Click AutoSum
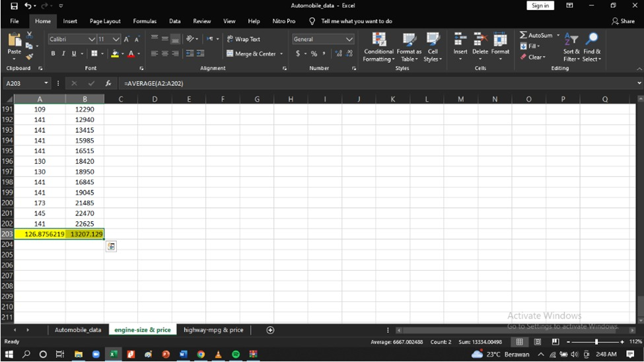Viewport: 644px width, 362px height. click(x=536, y=35)
